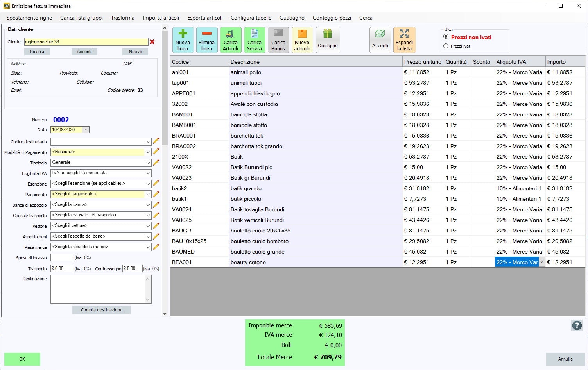Open Acconti money icon in toolbar
This screenshot has height=370, width=588.
point(380,40)
